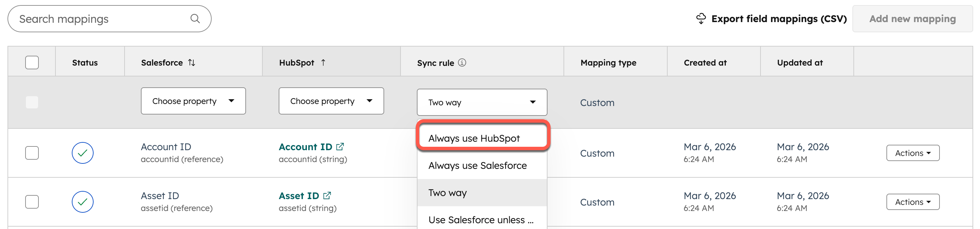Click Salesforce Asset ID field name
The image size is (980, 229).
(x=160, y=196)
